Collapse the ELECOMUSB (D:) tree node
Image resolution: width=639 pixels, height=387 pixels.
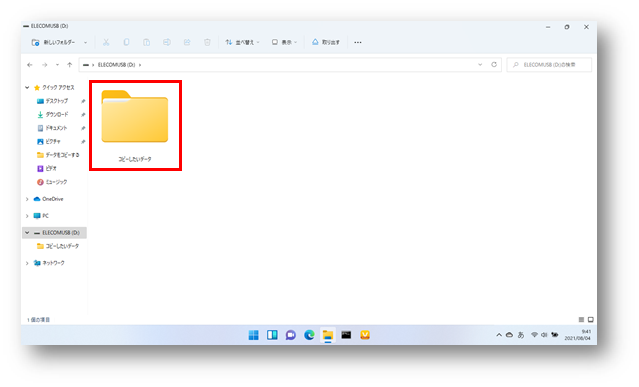pos(27,233)
